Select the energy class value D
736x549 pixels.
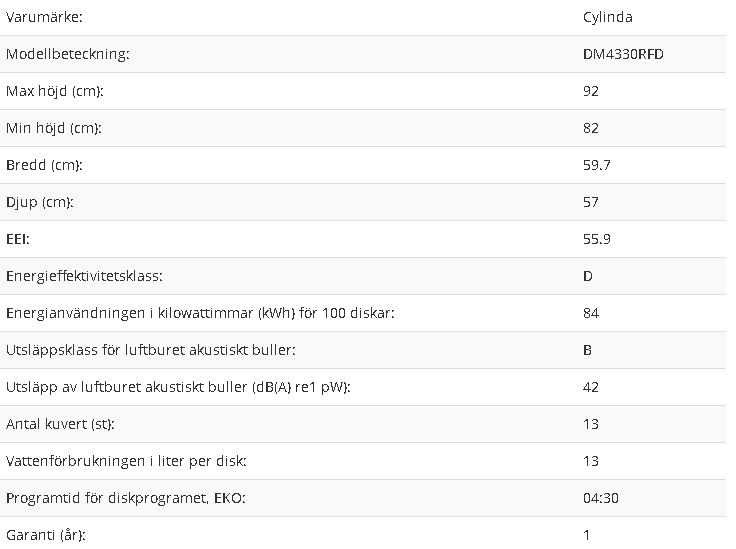coord(588,276)
